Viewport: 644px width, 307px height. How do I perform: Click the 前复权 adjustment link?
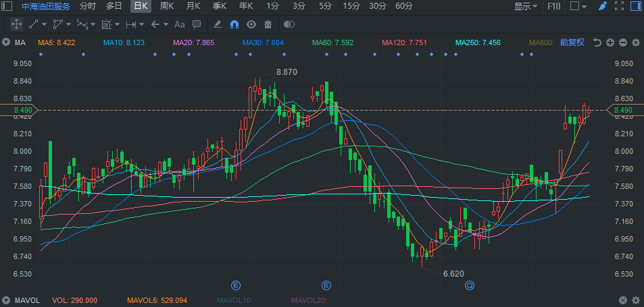pos(572,43)
